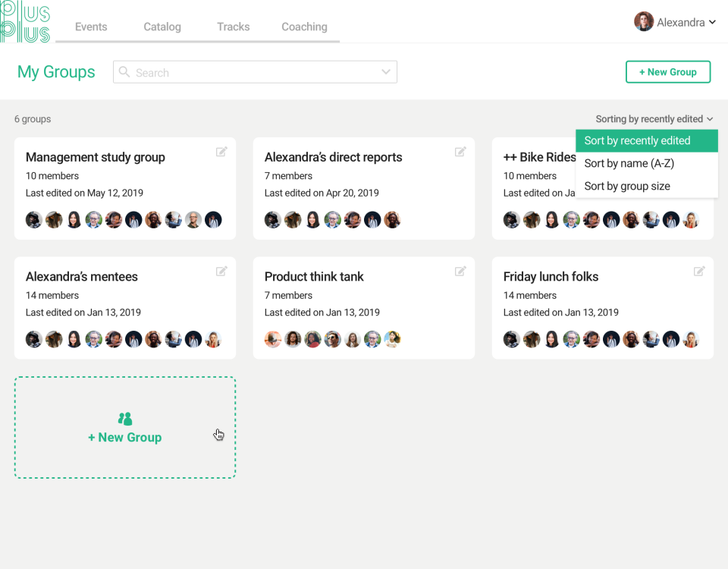Image resolution: width=728 pixels, height=569 pixels.
Task: Open edit icon for Product think tank
Action: click(x=460, y=271)
